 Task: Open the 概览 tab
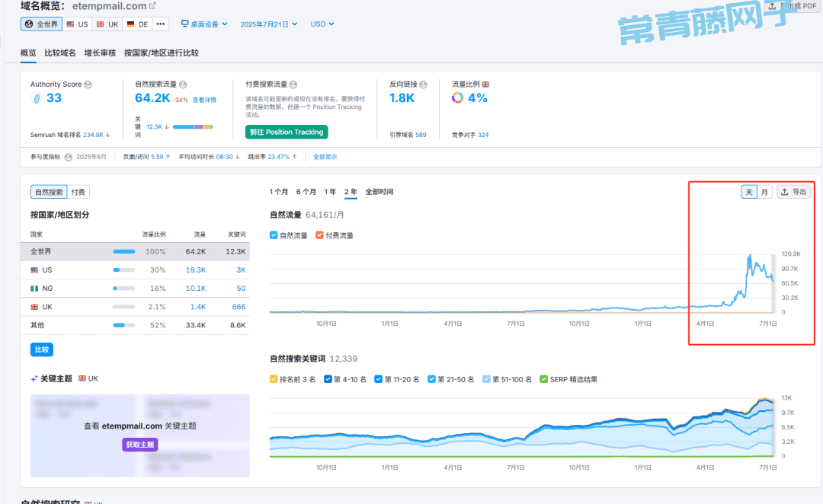click(28, 53)
